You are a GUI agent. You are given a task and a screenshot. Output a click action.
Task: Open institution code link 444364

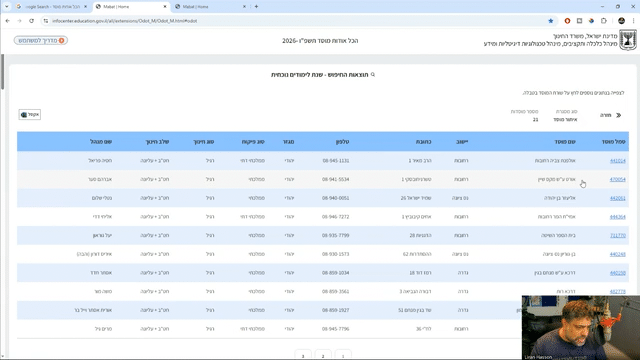[618, 217]
